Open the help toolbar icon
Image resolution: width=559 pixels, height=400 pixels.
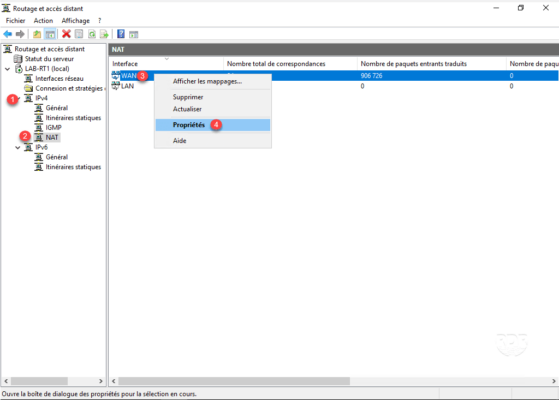[x=121, y=34]
